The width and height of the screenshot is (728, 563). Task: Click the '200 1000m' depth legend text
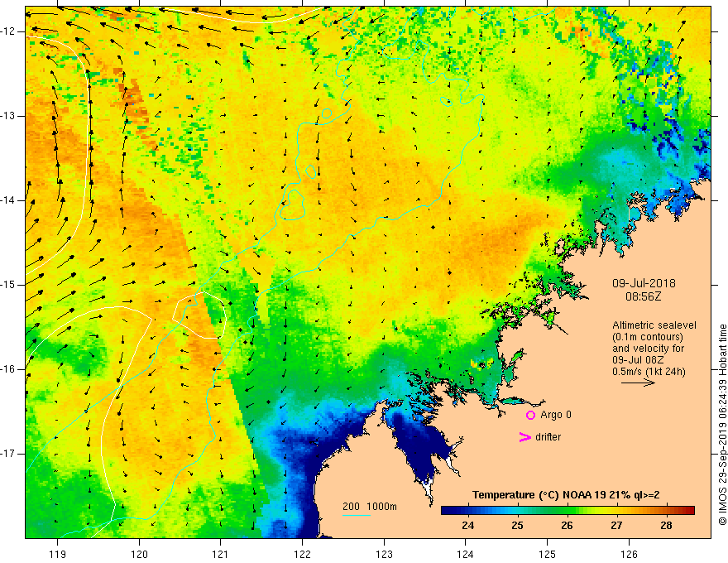370,507
